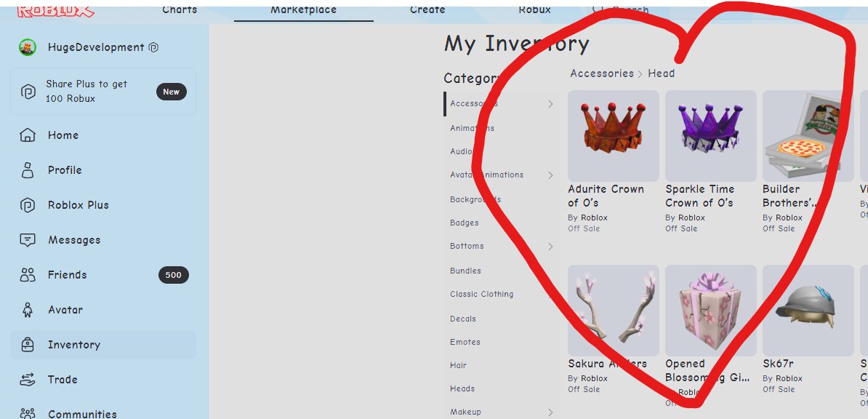868x419 pixels.
Task: Expand the Bottoms category arrow
Action: [550, 246]
